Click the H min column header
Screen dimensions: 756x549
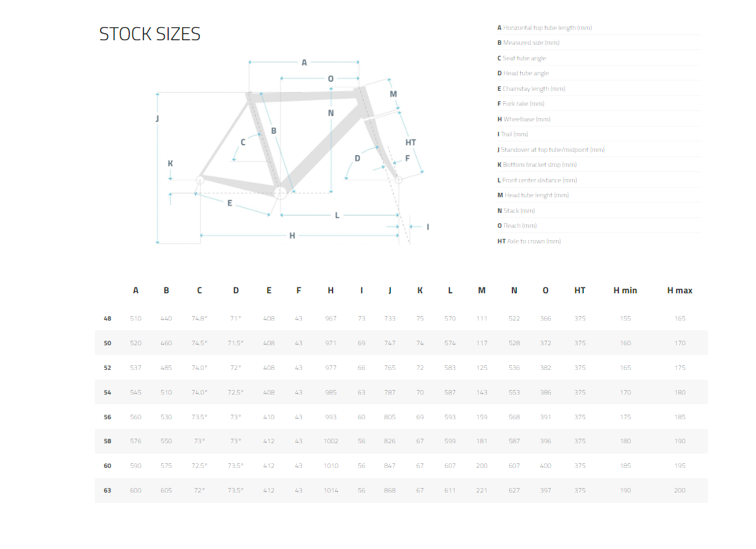point(625,290)
